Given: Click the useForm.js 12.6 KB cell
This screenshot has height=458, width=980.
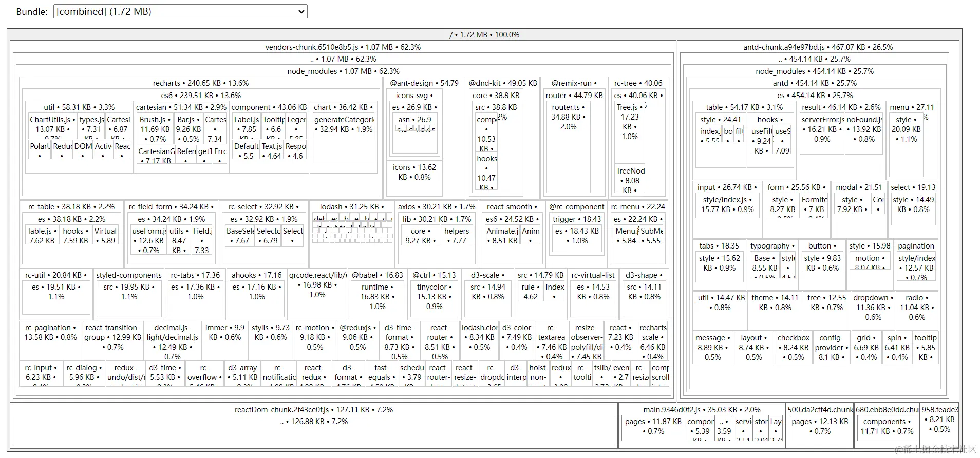Looking at the screenshot, I should pos(148,240).
